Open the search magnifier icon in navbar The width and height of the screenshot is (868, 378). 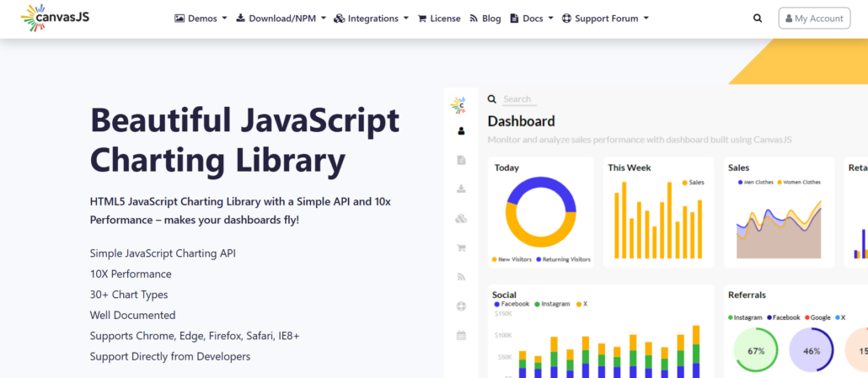pyautogui.click(x=758, y=19)
